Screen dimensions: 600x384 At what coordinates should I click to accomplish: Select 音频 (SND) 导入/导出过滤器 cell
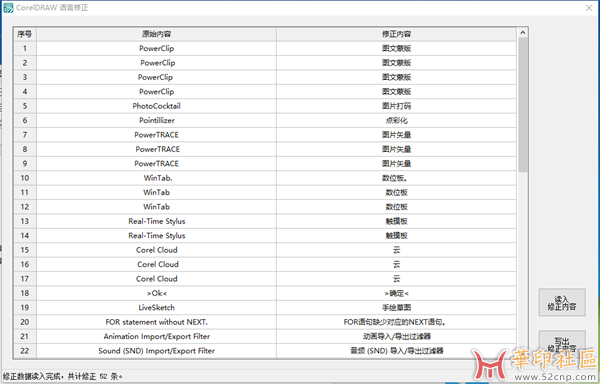pyautogui.click(x=396, y=351)
